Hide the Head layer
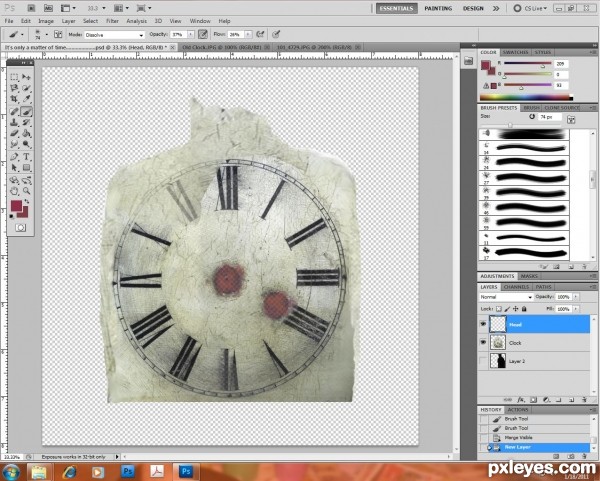Image resolution: width=600 pixels, height=481 pixels. [483, 324]
